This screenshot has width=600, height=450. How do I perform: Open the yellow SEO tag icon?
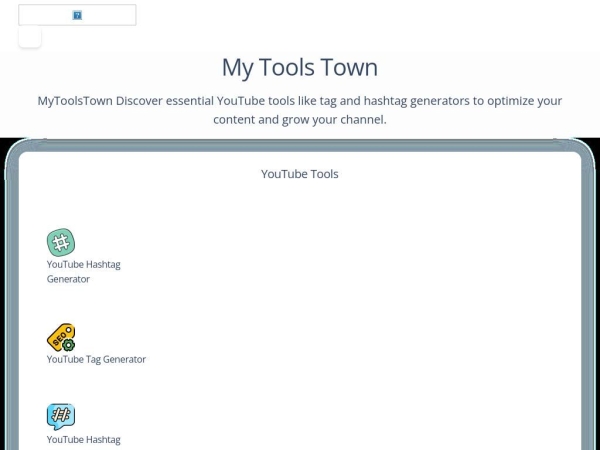pos(61,337)
